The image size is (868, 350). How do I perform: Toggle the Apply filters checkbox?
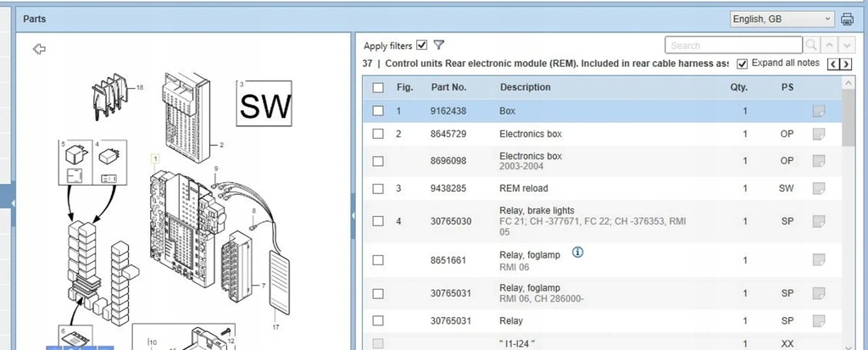click(x=422, y=45)
